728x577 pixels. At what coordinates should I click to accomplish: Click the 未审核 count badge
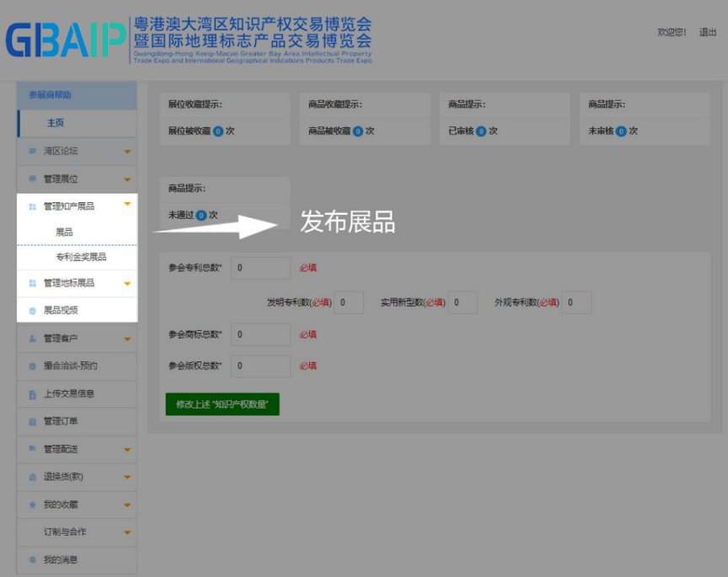point(621,131)
